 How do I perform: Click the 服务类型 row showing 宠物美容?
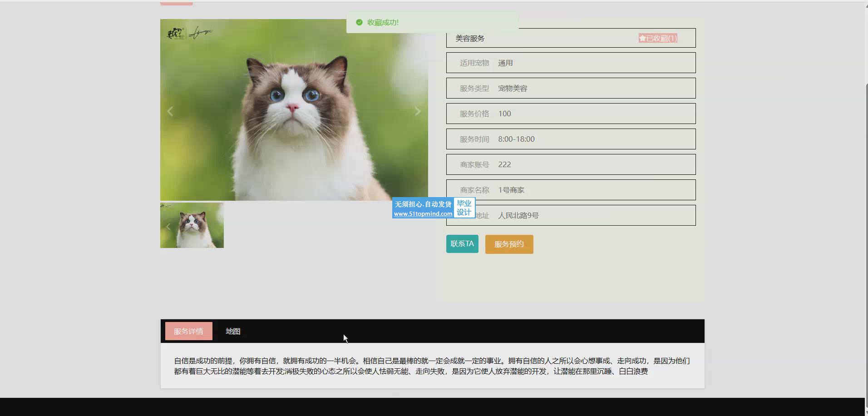point(571,88)
